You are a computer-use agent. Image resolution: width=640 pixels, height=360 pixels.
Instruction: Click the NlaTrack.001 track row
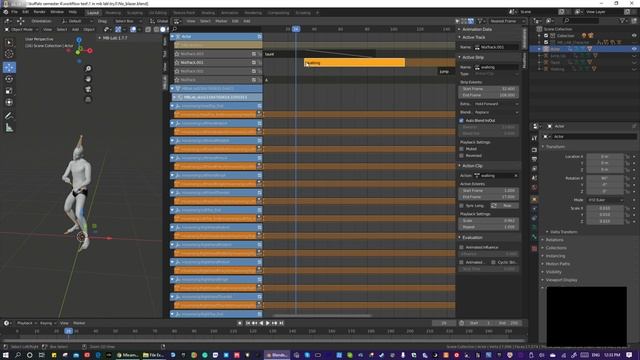point(218,62)
